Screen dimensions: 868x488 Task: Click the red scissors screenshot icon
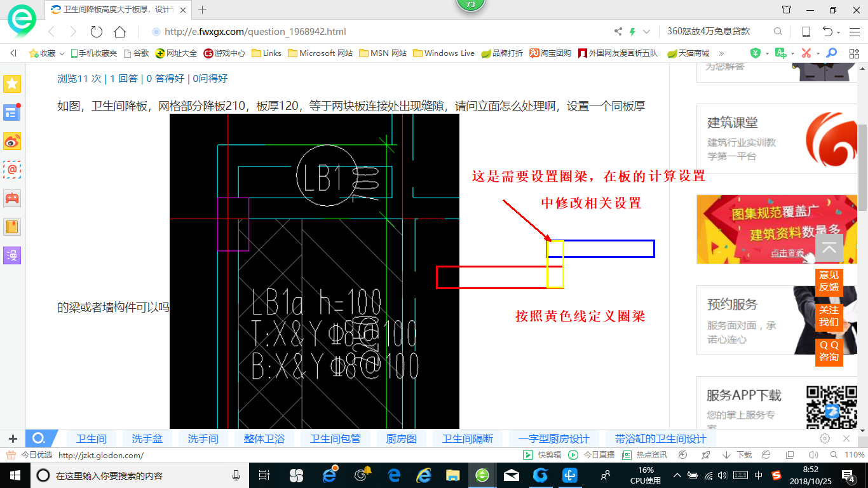806,53
